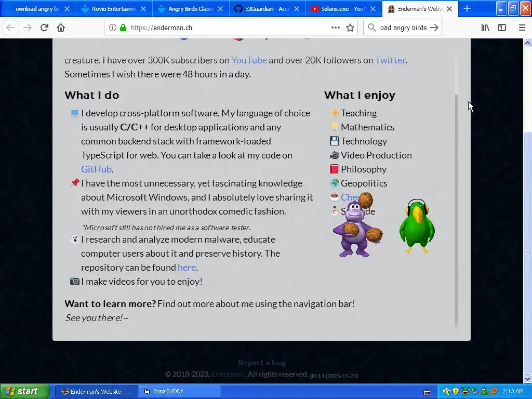
Task: Click the floppy disk Technology icon
Action: click(334, 141)
